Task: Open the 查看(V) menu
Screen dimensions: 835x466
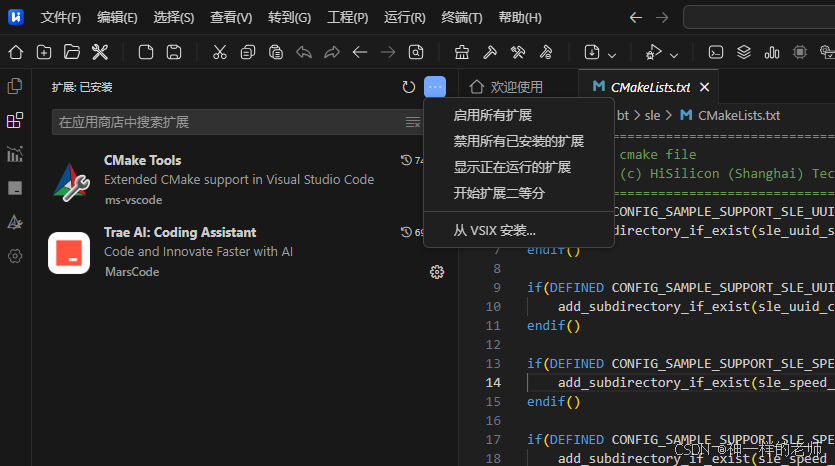Action: tap(231, 18)
